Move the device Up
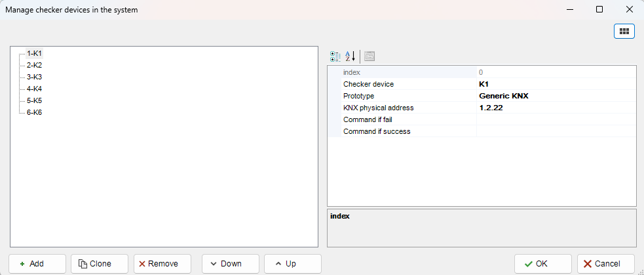Viewport: 644px width, 275px height. (x=293, y=264)
